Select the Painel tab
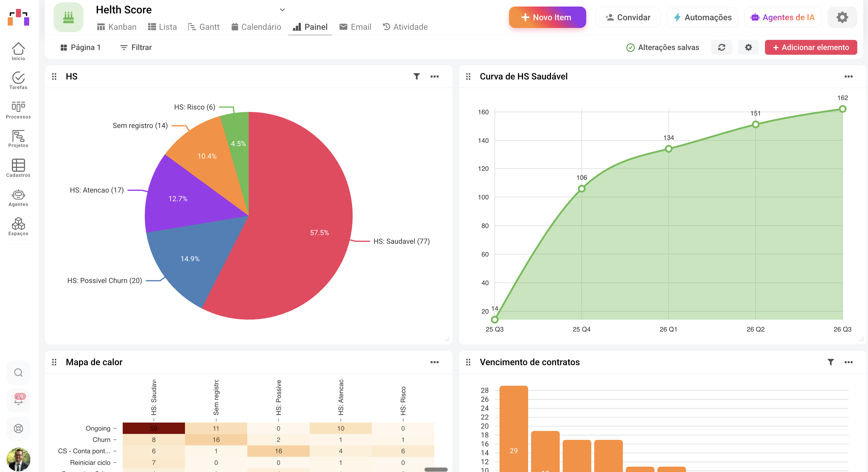The image size is (868, 472). click(310, 27)
